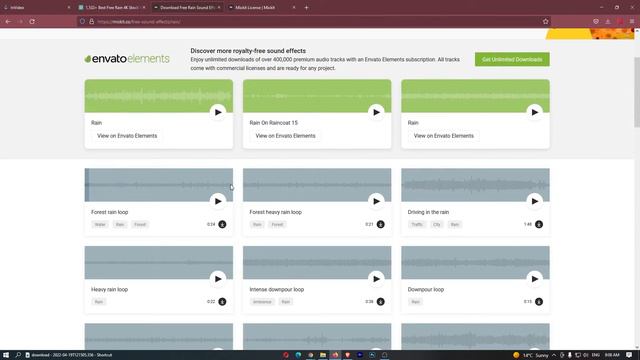Switch to the first browser tab
640x360 pixels.
tap(38, 7)
